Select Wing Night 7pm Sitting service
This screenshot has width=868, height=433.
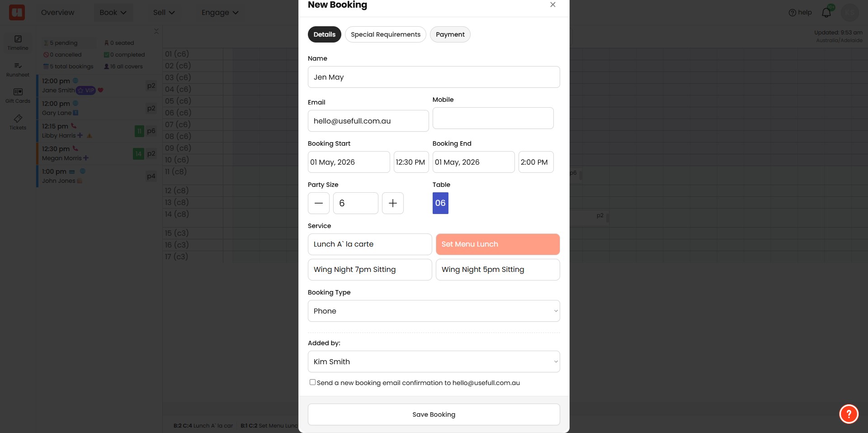370,270
